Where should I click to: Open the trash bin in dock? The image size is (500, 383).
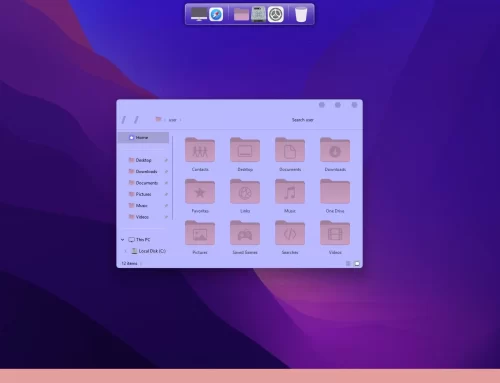(x=301, y=14)
